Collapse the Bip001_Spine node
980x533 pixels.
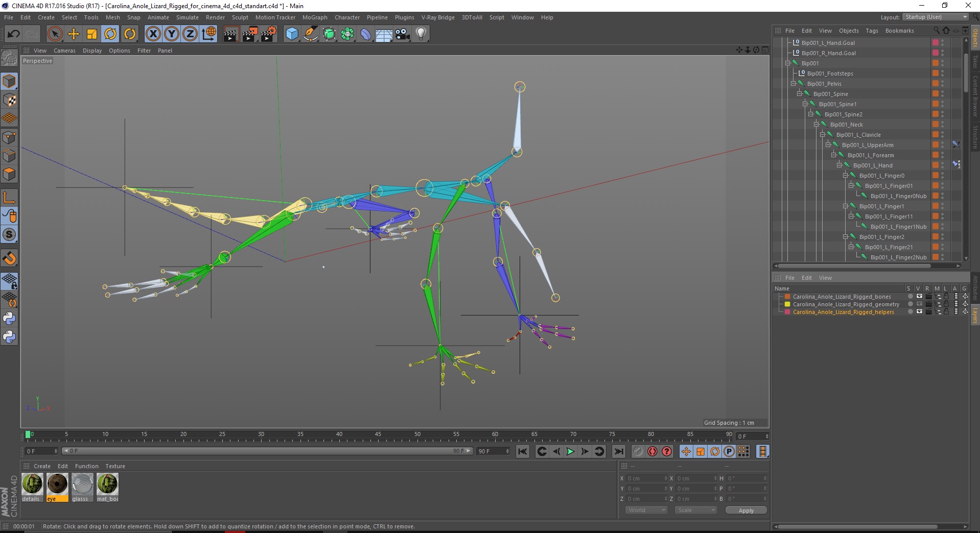click(x=799, y=94)
